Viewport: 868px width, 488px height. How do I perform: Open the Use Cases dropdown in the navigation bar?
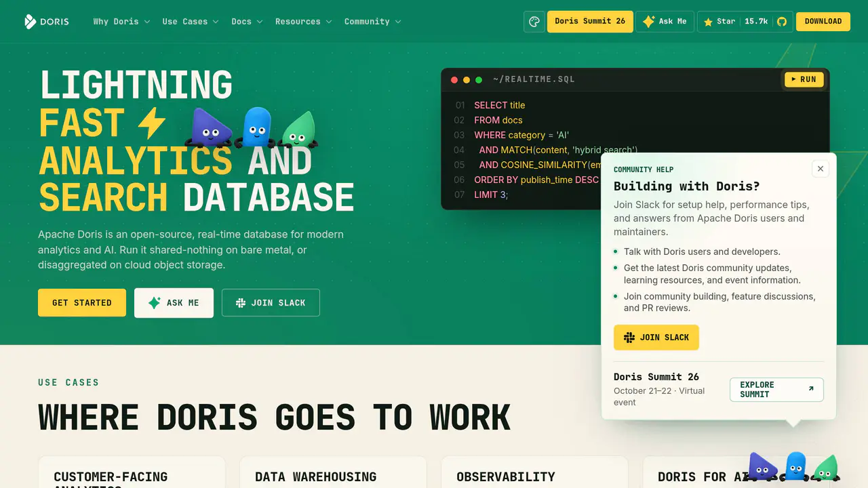coord(191,22)
